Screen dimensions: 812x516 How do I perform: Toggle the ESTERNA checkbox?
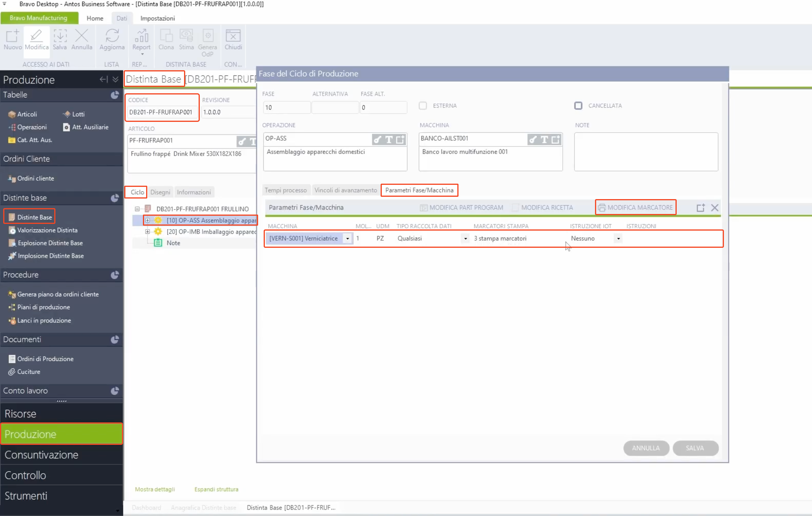pyautogui.click(x=423, y=106)
